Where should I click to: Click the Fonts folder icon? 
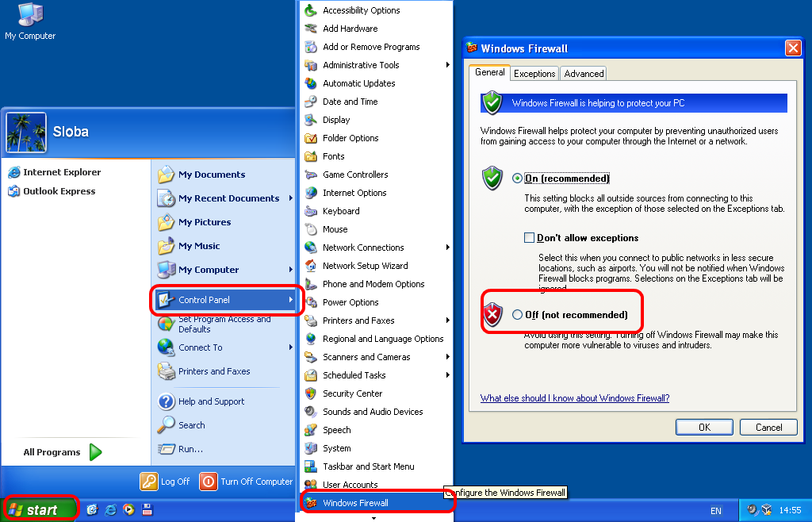pos(311,155)
